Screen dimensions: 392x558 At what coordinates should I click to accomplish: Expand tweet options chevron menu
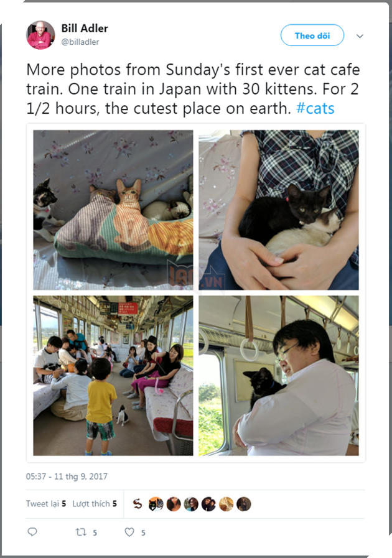pyautogui.click(x=360, y=36)
